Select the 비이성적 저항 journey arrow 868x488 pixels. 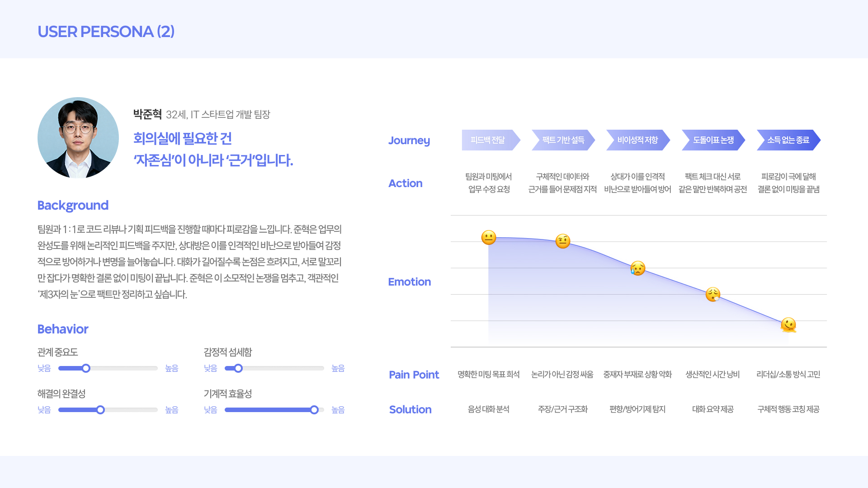tap(637, 140)
